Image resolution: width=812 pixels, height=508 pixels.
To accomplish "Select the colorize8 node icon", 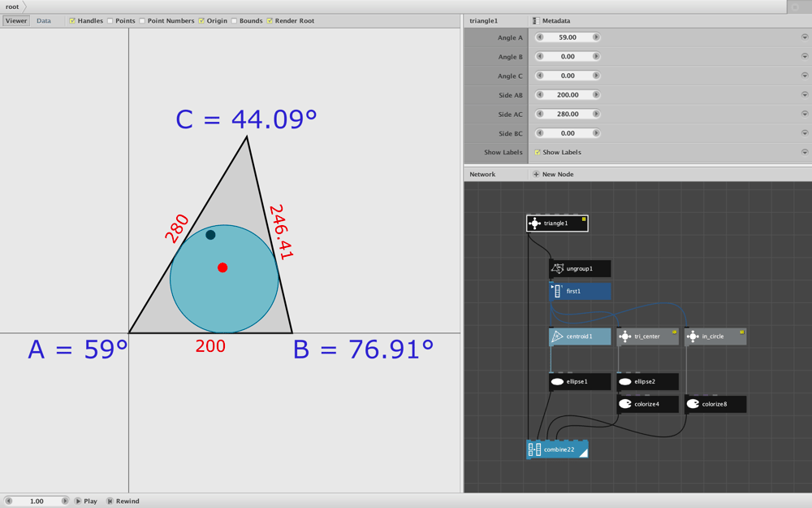I will click(x=693, y=404).
